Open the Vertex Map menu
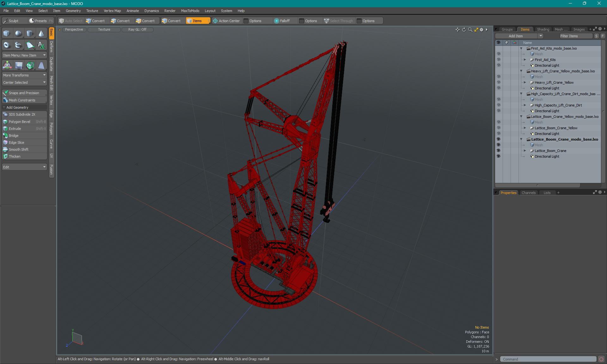The width and height of the screenshot is (607, 364). (x=112, y=11)
